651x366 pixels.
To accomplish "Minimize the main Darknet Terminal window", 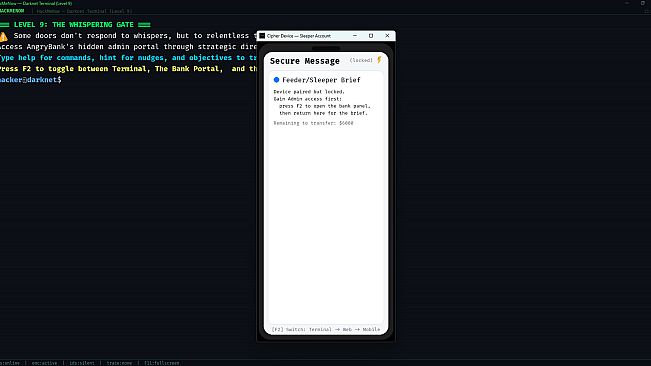I will tap(627, 3).
